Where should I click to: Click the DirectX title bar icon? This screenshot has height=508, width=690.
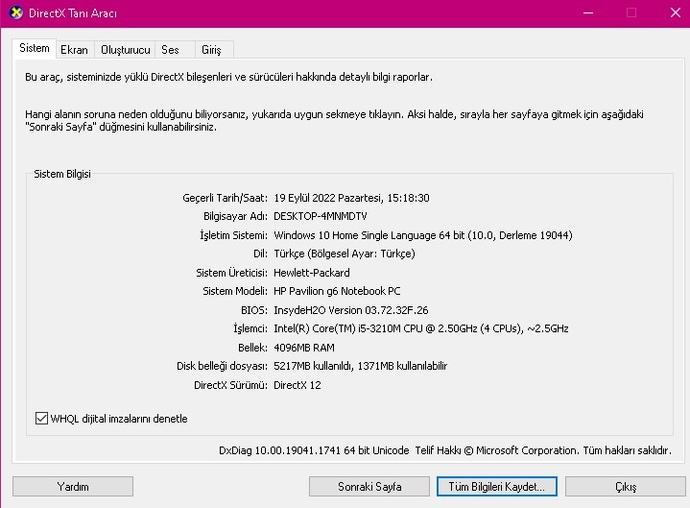(16, 13)
